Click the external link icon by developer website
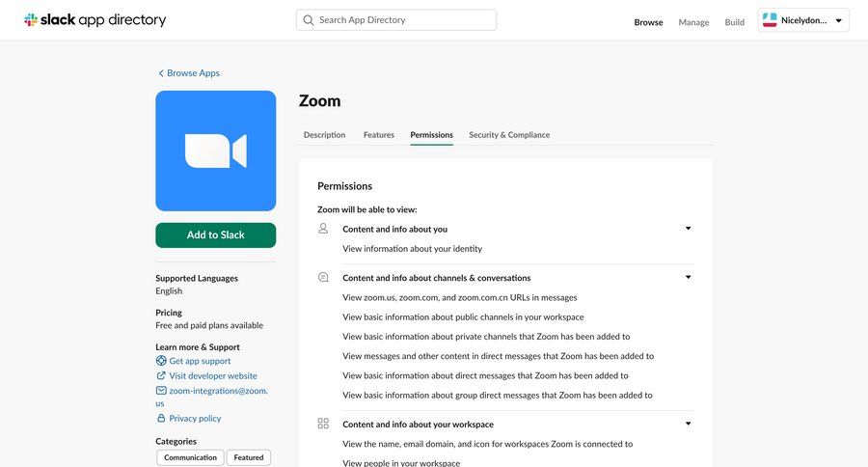This screenshot has width=868, height=467. coord(161,375)
